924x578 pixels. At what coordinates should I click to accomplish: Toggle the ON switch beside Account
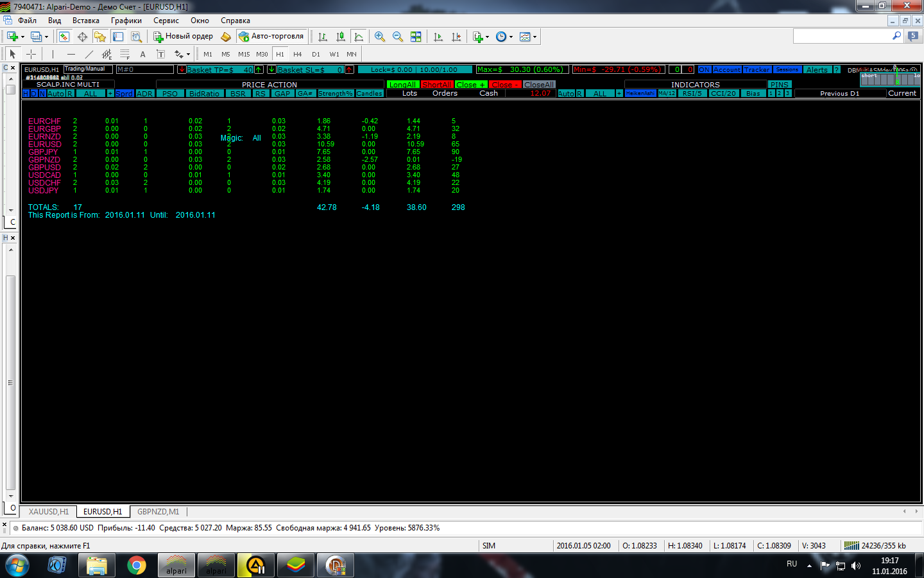[704, 69]
